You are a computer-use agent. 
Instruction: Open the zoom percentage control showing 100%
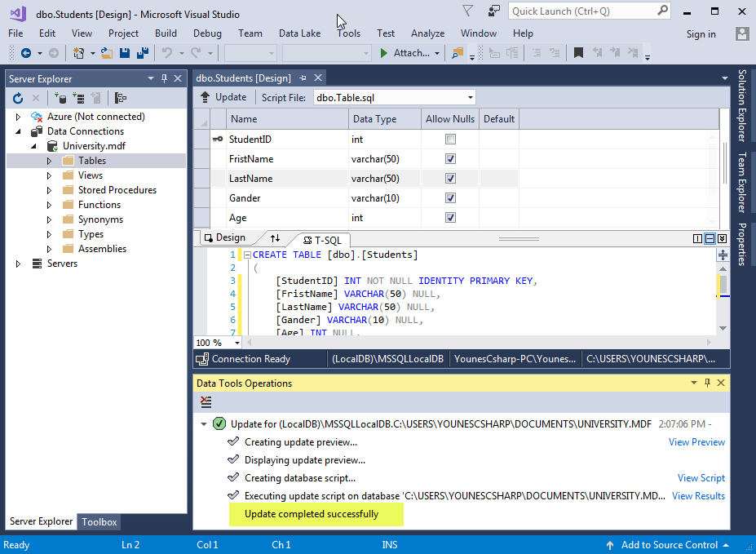coord(215,342)
